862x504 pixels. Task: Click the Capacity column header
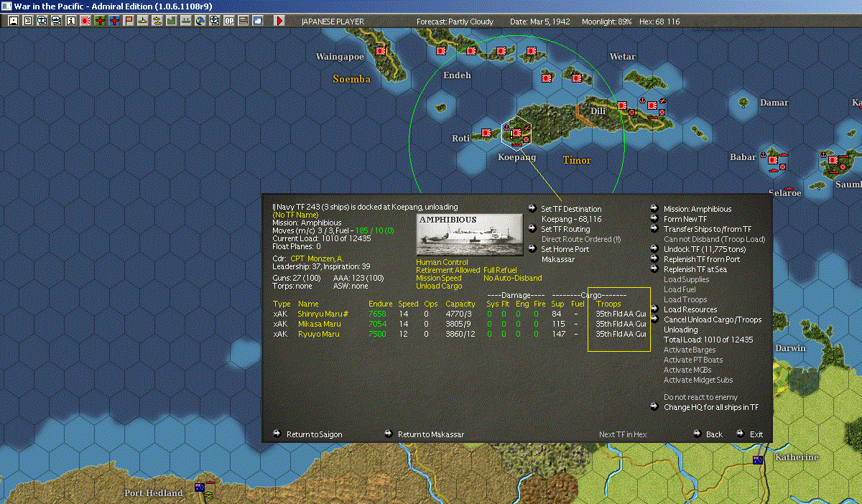460,304
